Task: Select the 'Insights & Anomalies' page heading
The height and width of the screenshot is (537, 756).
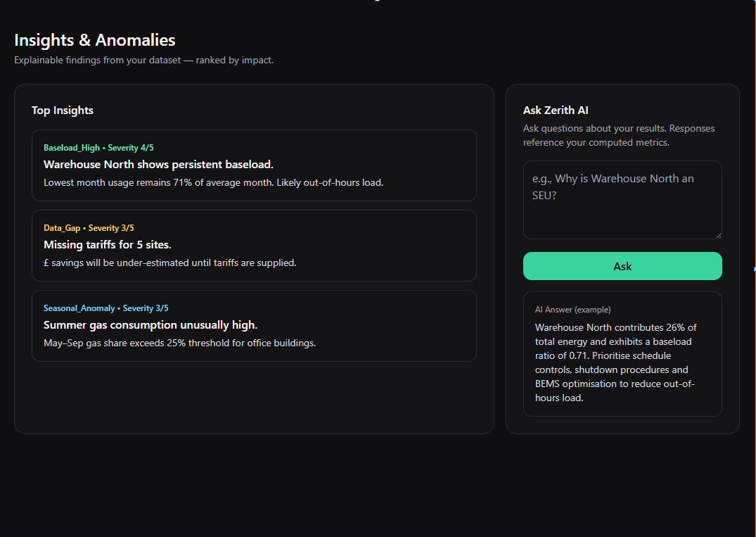Action: pyautogui.click(x=94, y=40)
